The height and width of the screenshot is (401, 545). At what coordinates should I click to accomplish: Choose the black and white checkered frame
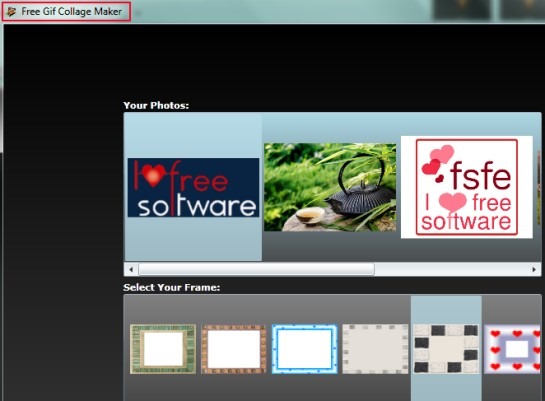point(446,349)
